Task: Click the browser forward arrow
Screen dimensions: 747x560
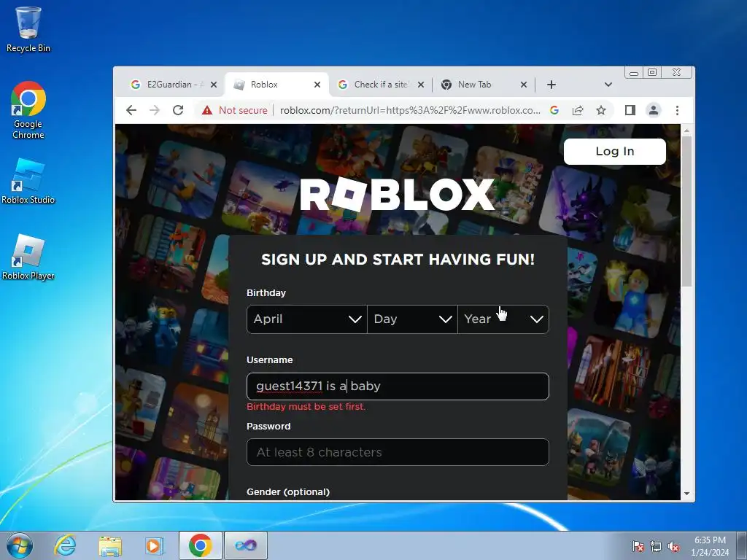Action: point(155,111)
